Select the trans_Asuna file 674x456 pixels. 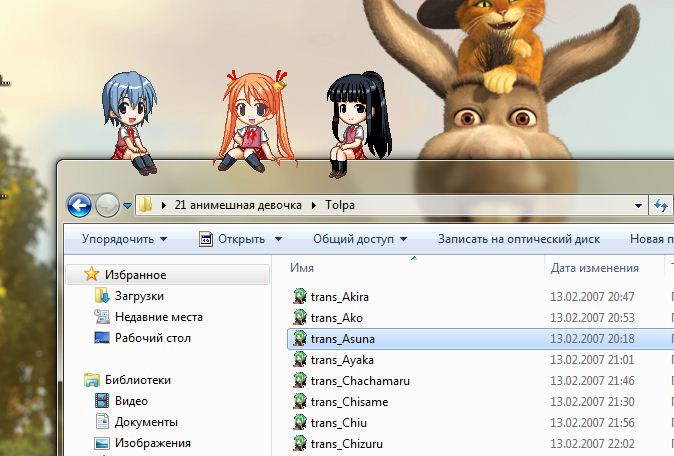tap(343, 339)
